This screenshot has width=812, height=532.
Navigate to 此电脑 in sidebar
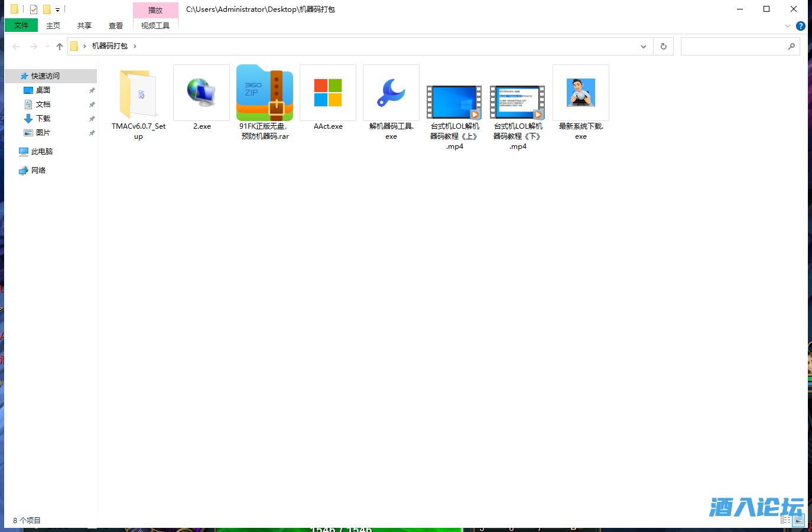click(41, 152)
